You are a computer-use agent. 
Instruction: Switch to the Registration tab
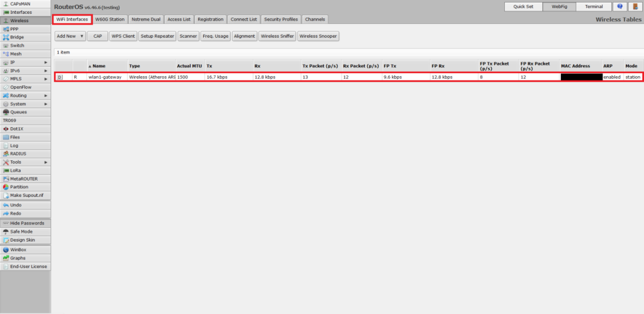[x=210, y=20]
